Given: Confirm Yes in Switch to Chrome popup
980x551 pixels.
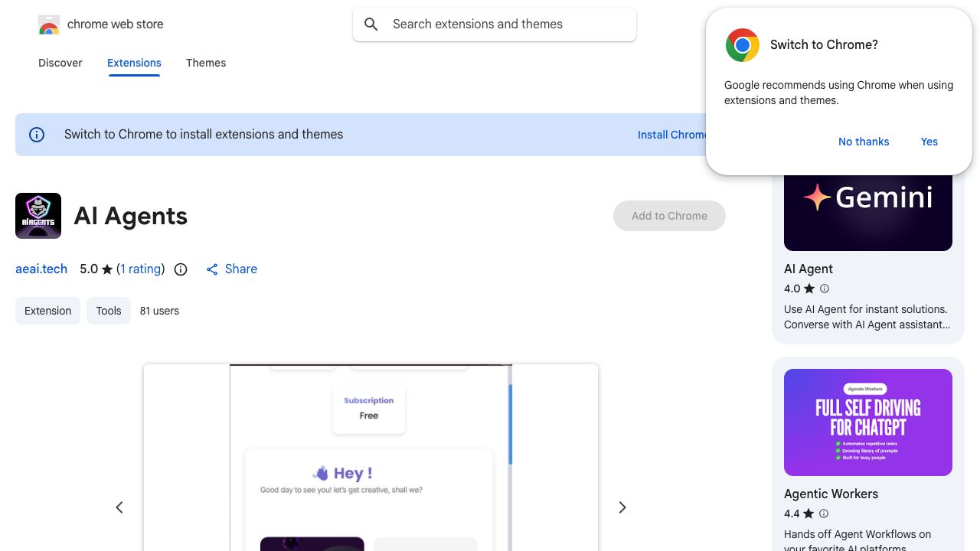Looking at the screenshot, I should [x=929, y=142].
